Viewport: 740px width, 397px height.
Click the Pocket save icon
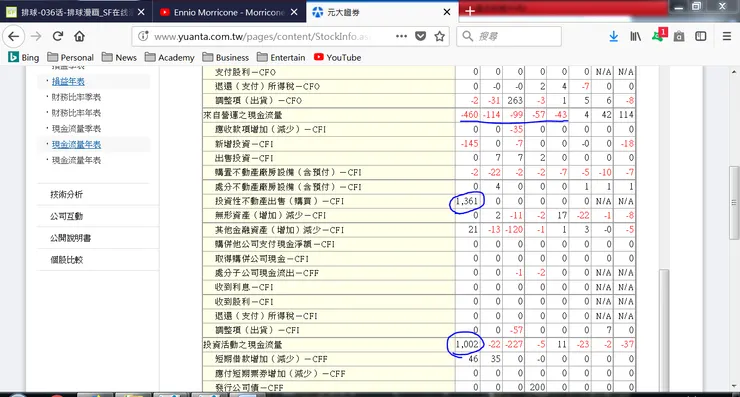point(420,36)
